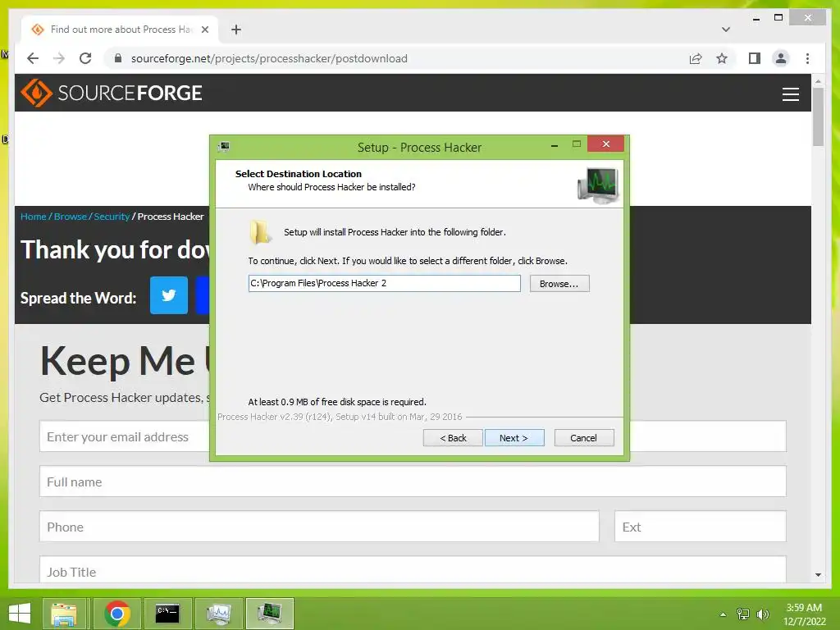Image resolution: width=840 pixels, height=630 pixels.
Task: Open the network tray icon
Action: coord(742,614)
